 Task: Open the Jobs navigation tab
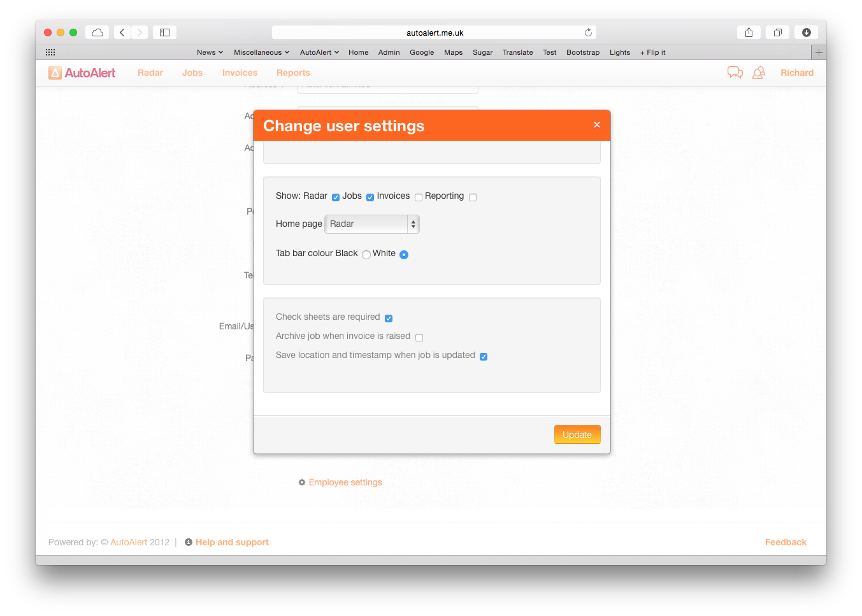click(x=192, y=73)
